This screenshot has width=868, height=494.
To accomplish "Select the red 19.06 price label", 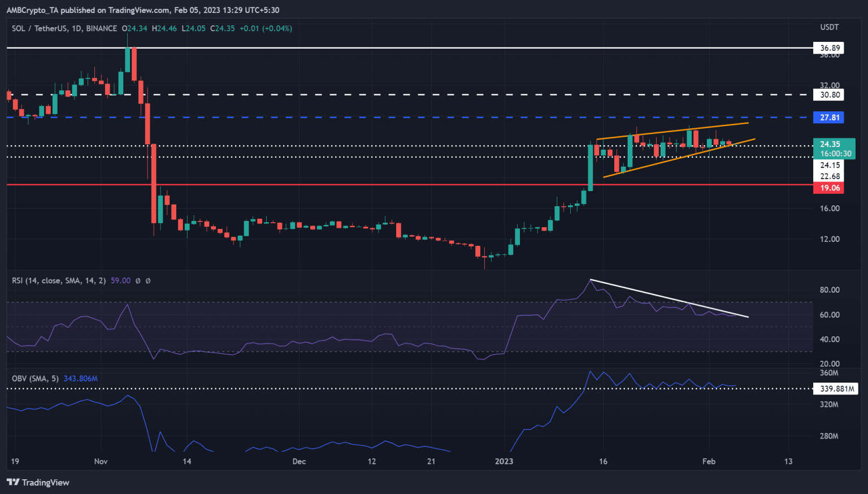I will tap(828, 188).
